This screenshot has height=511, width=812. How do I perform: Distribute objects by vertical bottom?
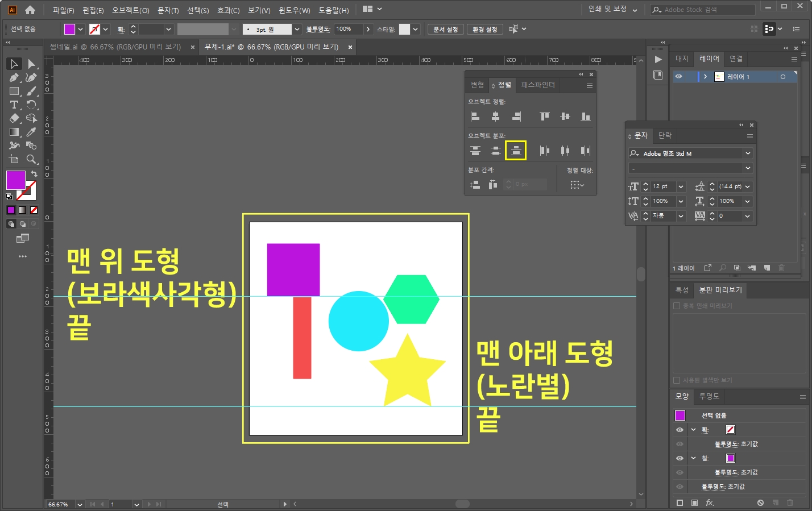(516, 151)
